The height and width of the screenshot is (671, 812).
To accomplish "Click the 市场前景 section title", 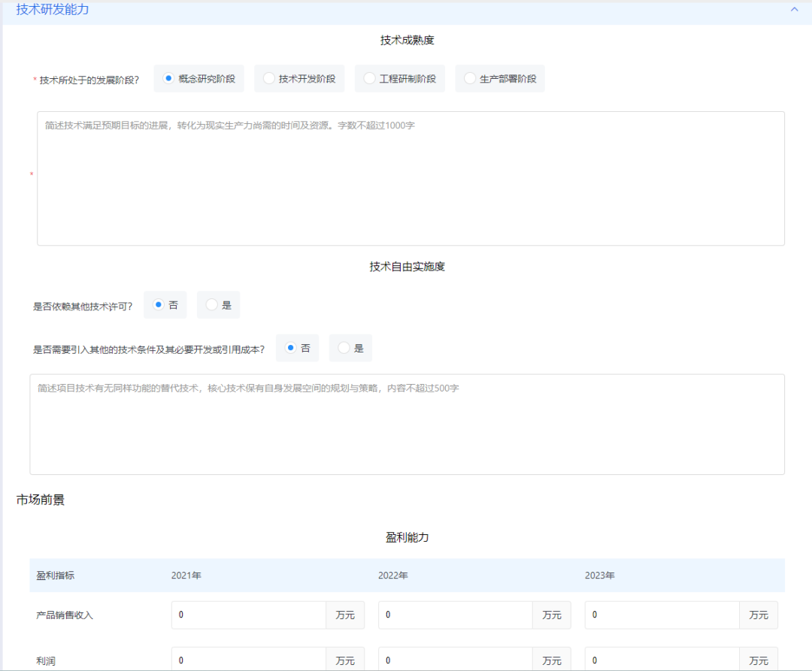I will 41,500.
